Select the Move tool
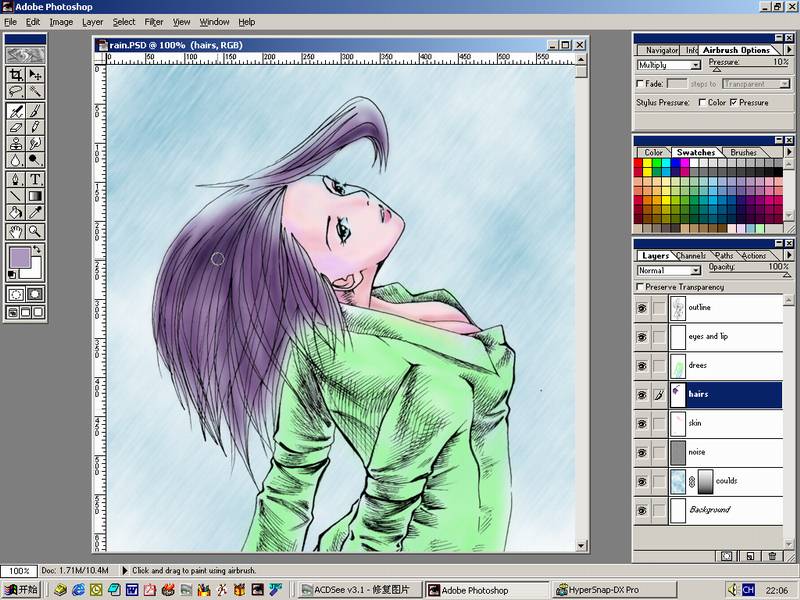Viewport: 800px width, 600px height. pos(35,75)
